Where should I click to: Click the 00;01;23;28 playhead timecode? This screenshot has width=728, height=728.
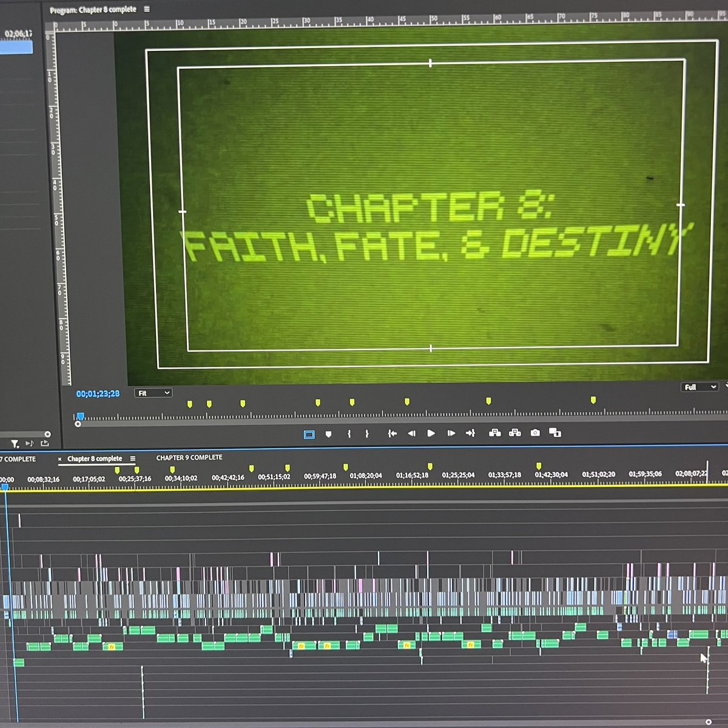[x=98, y=394]
